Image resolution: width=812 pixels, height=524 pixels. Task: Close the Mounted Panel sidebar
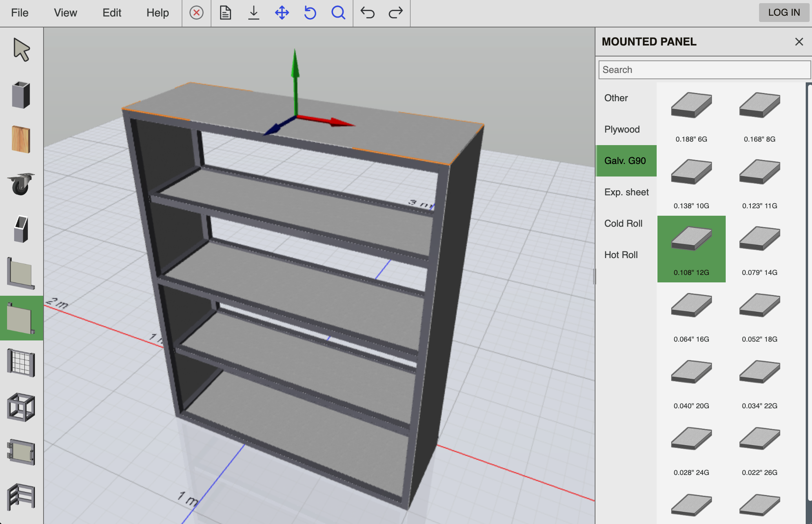799,42
